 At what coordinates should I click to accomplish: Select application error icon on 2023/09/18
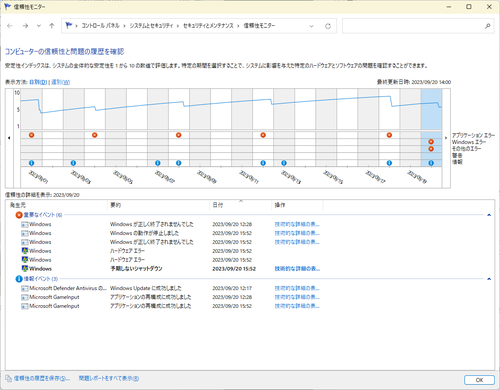pyautogui.click(x=389, y=135)
